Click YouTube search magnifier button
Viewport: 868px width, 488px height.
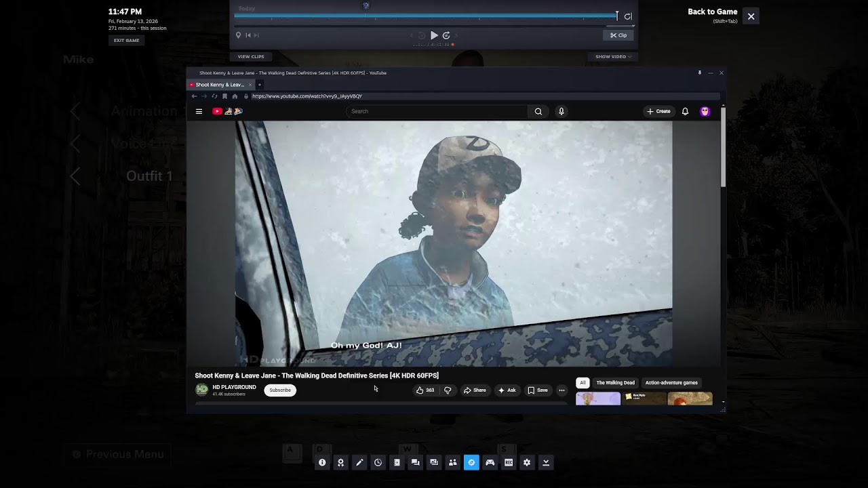(538, 111)
